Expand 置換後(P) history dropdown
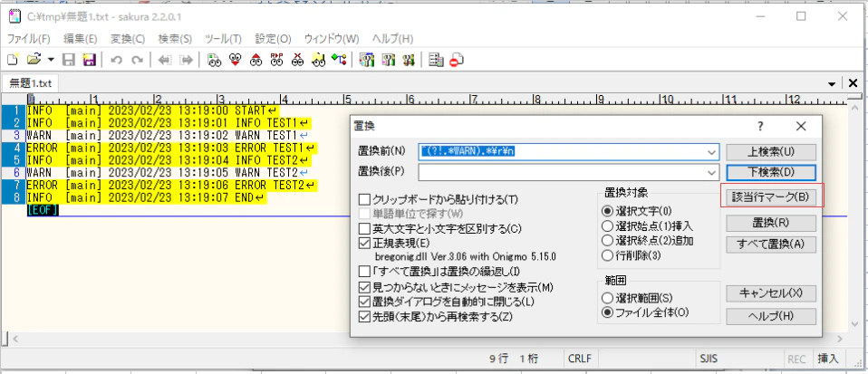 (710, 173)
